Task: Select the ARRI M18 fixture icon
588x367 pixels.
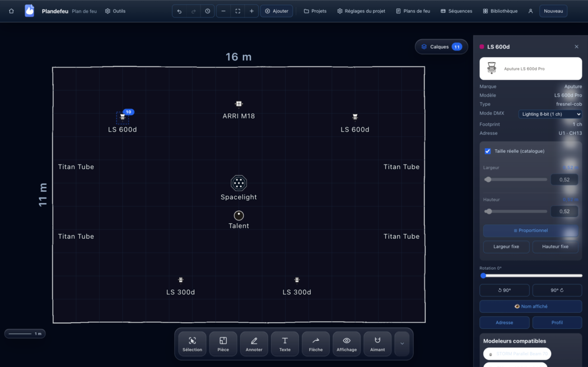Action: coord(239,104)
